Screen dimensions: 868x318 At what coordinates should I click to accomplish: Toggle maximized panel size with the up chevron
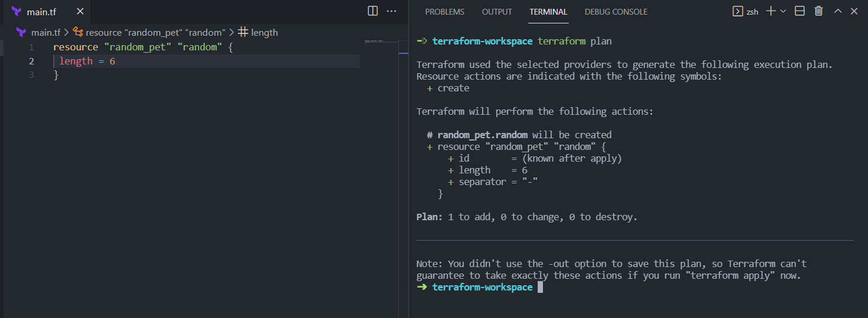pyautogui.click(x=838, y=11)
